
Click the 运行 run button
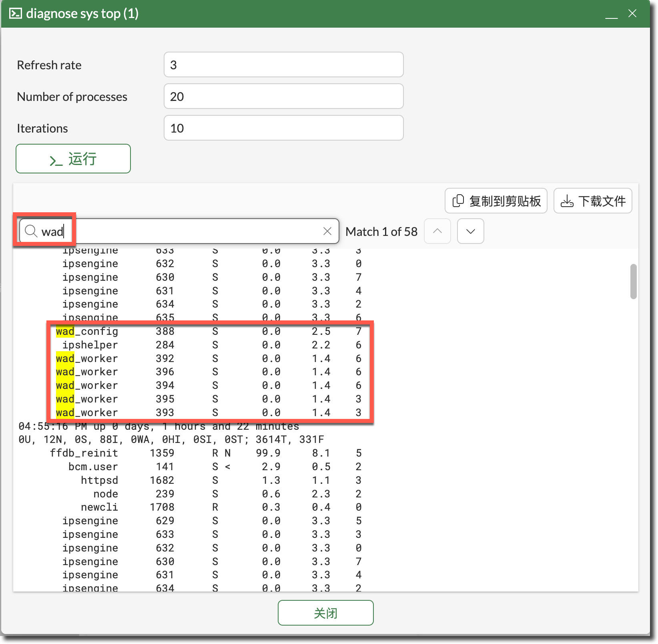point(73,159)
